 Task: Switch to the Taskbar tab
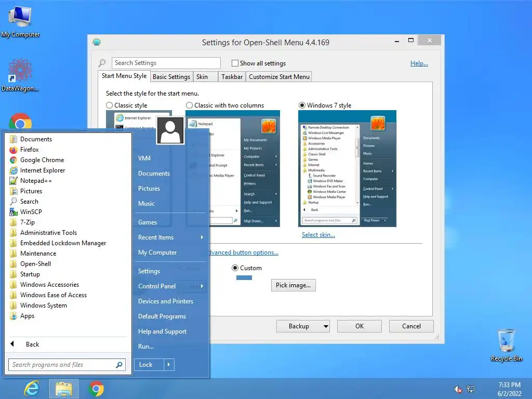[x=232, y=77]
